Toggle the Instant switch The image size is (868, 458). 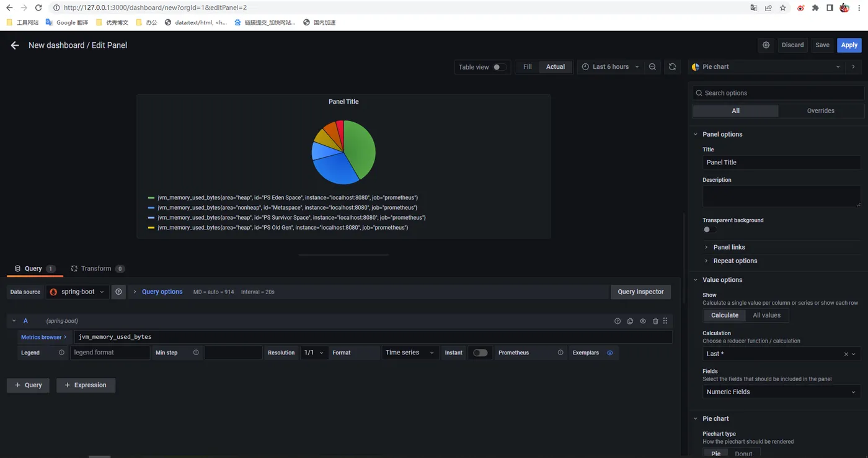click(480, 352)
